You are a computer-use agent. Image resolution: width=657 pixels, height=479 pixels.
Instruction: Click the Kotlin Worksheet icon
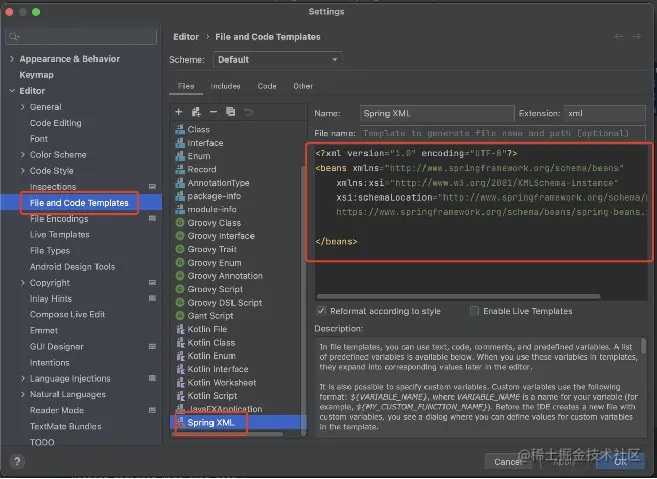click(x=180, y=382)
